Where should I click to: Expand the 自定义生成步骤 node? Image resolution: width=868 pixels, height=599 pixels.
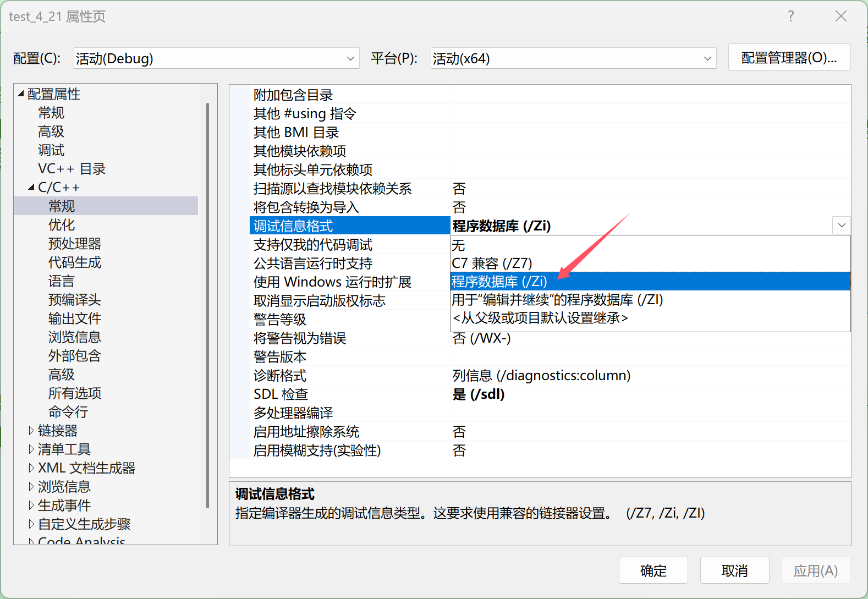[31, 524]
